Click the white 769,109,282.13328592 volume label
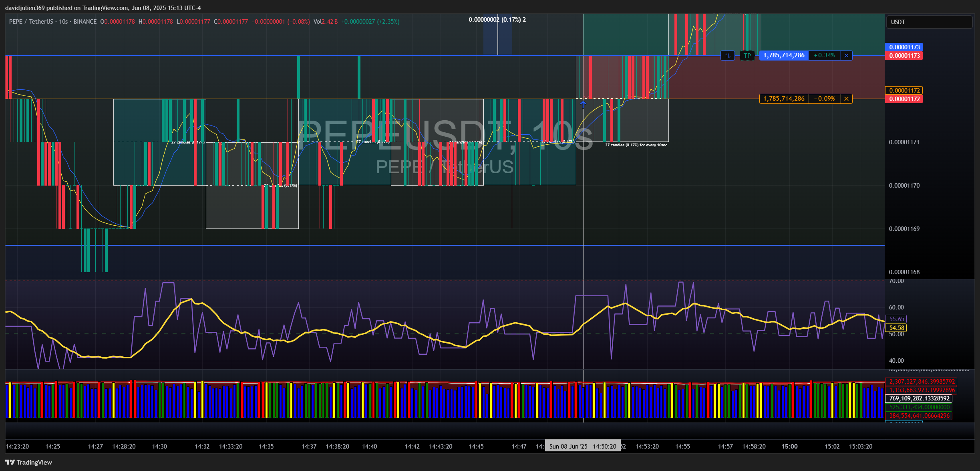This screenshot has width=980, height=471. [x=919, y=398]
